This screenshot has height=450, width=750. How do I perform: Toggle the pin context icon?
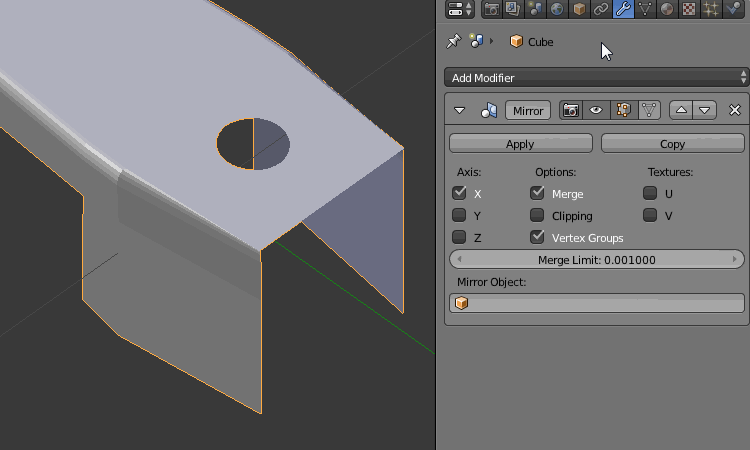(x=453, y=42)
